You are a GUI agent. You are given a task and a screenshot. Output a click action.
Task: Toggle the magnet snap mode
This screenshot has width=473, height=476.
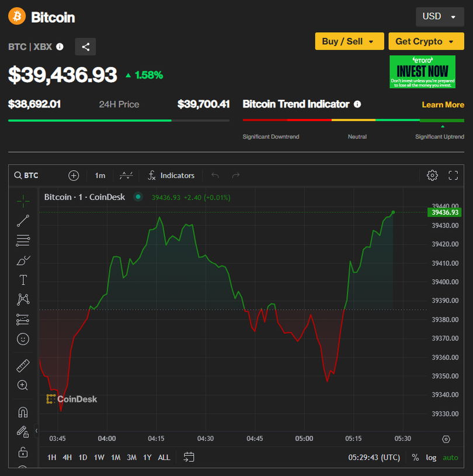[23, 412]
